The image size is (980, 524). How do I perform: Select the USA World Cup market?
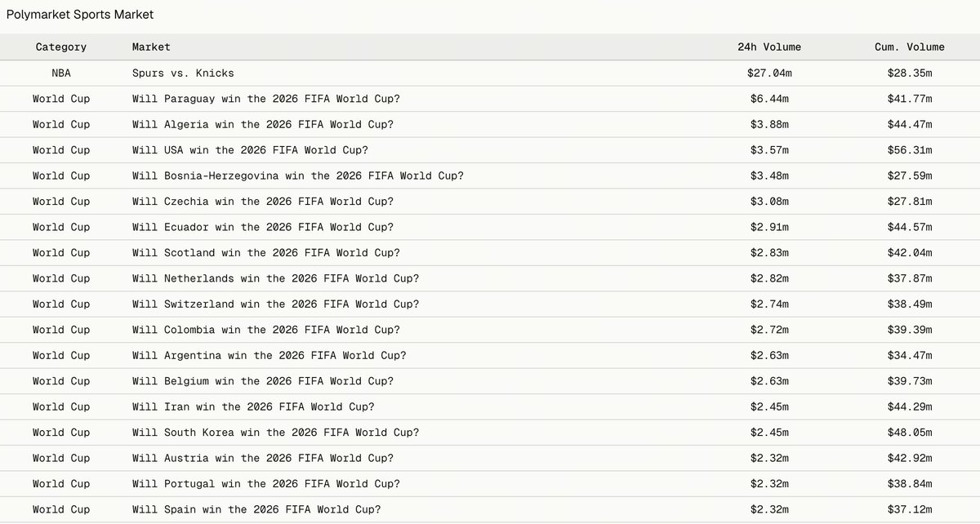250,150
